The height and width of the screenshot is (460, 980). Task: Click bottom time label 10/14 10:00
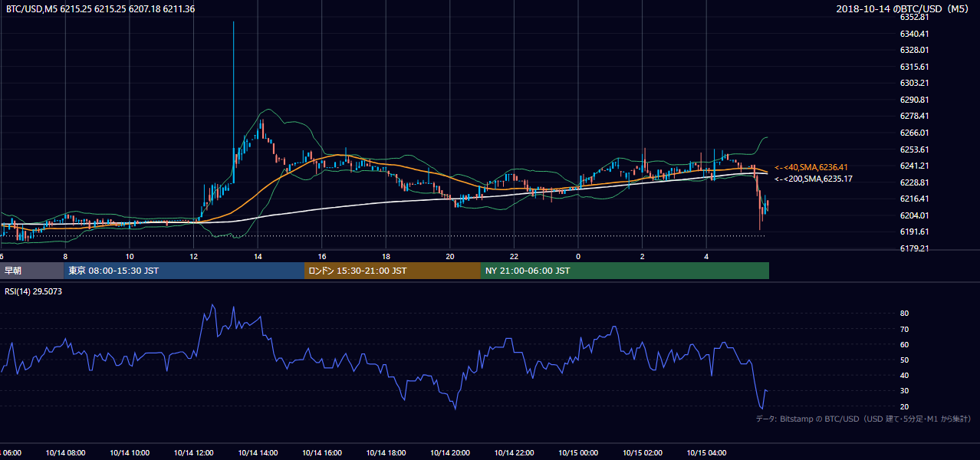[130, 453]
